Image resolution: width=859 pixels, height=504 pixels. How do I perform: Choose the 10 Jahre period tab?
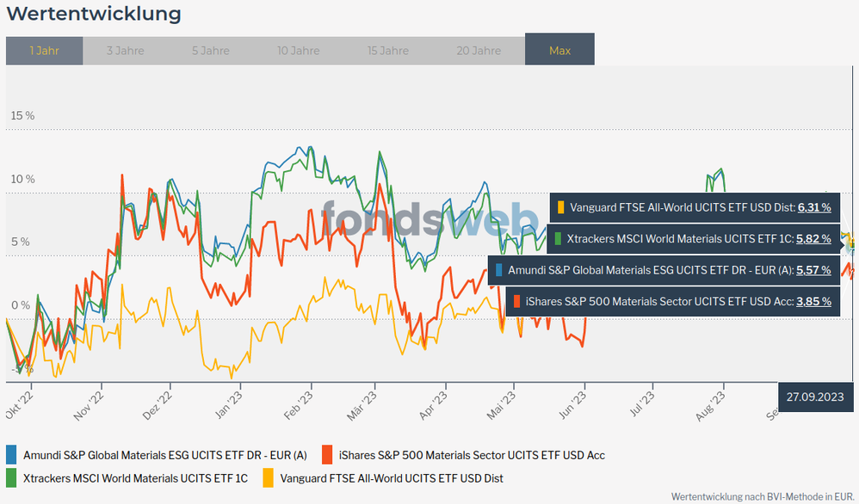pos(299,51)
